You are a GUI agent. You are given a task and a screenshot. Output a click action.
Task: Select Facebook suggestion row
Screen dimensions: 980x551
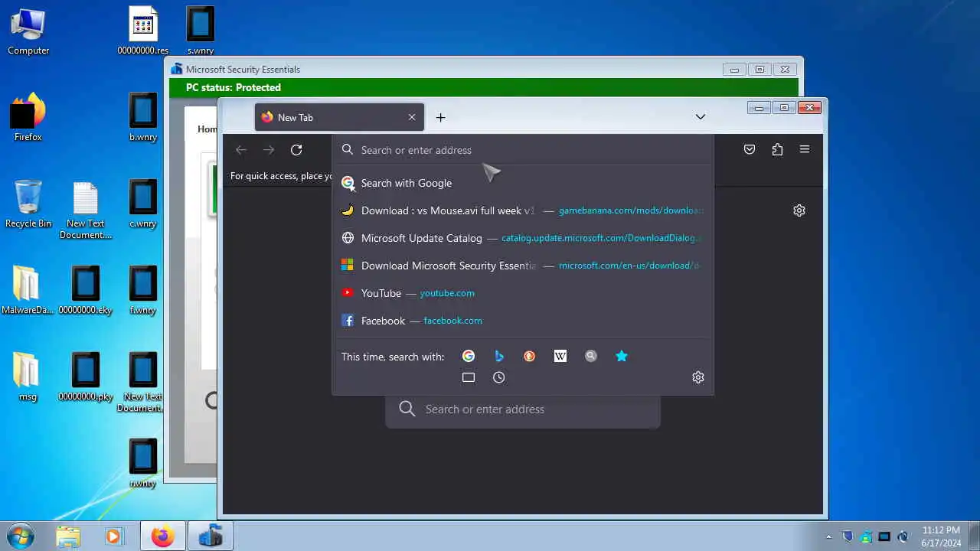point(523,321)
